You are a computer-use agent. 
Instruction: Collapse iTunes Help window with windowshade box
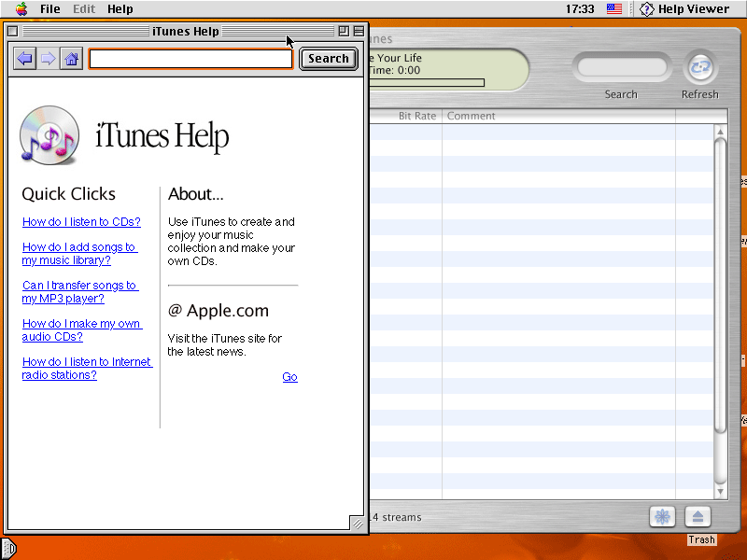click(x=359, y=31)
